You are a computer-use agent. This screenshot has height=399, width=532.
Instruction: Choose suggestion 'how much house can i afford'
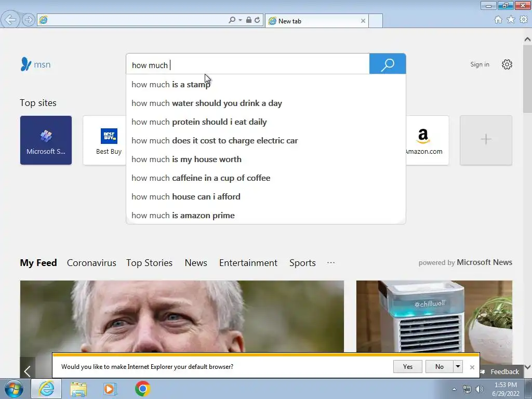(x=265, y=196)
